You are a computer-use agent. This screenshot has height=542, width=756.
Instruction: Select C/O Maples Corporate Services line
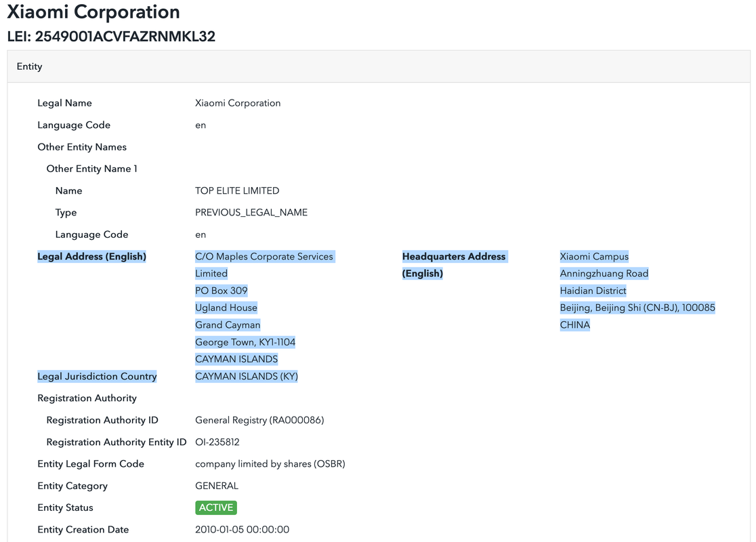(x=264, y=257)
